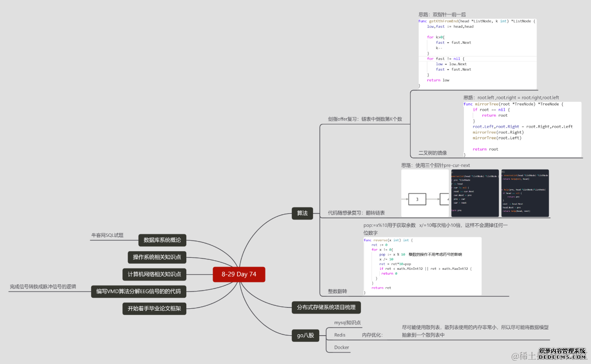Image resolution: width=591 pixels, height=364 pixels.
Task: Select the 二叉树的镜像 subtopic
Action: (x=433, y=153)
